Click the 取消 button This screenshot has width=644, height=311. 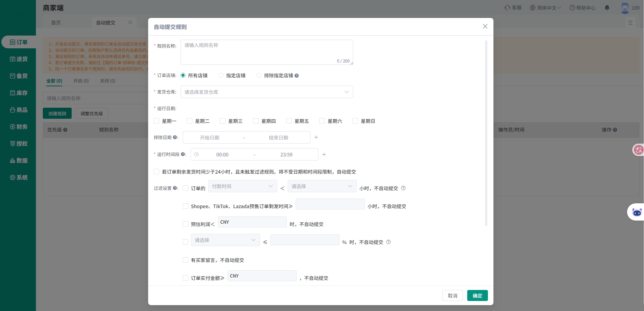(x=453, y=295)
